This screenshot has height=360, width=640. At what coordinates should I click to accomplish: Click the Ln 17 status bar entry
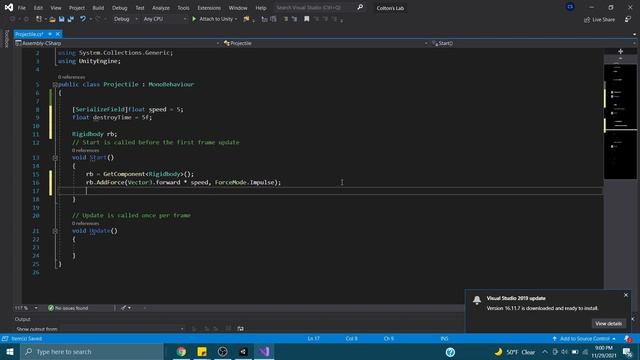[313, 339]
